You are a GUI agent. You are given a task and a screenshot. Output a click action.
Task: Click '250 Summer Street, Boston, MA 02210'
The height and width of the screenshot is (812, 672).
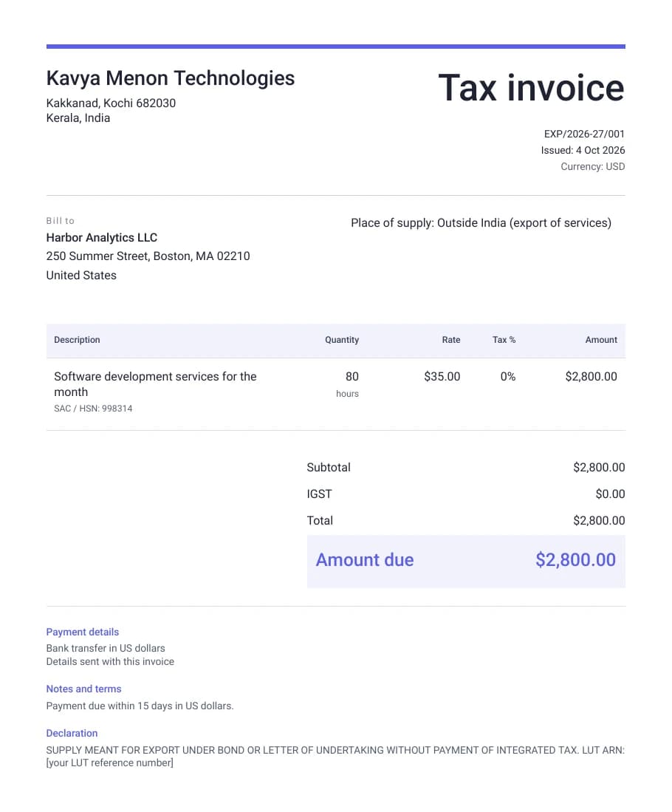tap(148, 256)
